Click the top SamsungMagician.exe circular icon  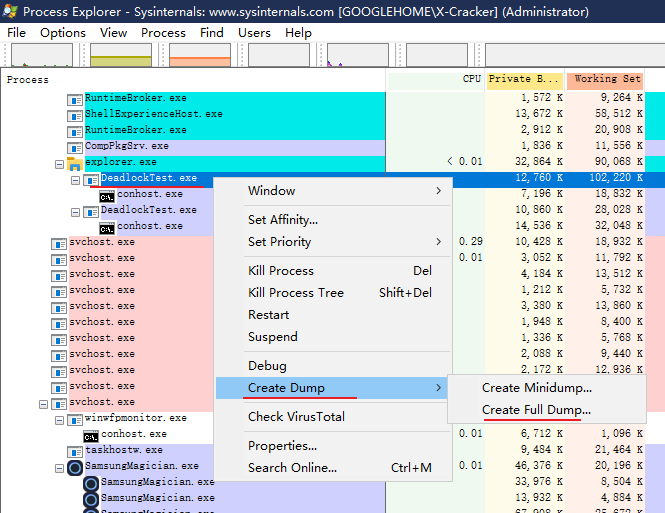[75, 468]
